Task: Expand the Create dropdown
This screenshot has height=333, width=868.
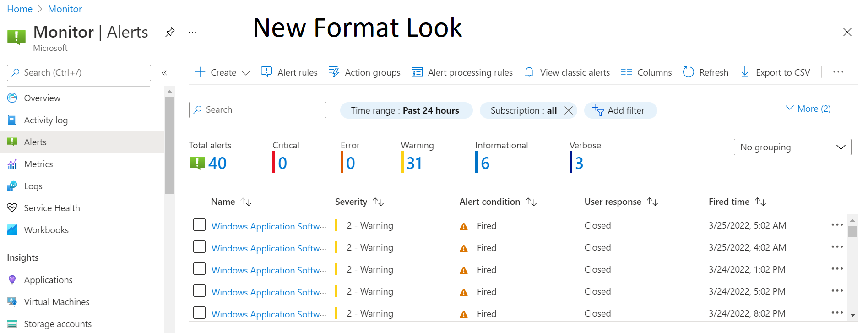Action: [x=222, y=72]
